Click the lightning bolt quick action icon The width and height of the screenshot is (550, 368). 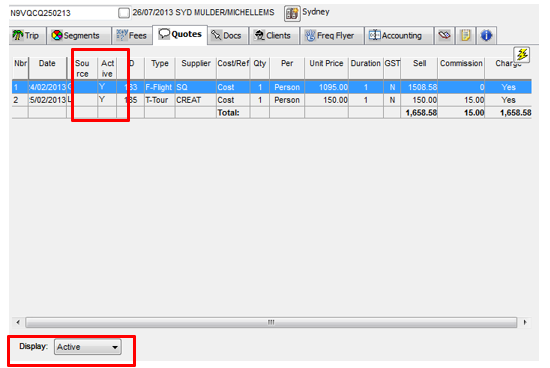pyautogui.click(x=522, y=55)
